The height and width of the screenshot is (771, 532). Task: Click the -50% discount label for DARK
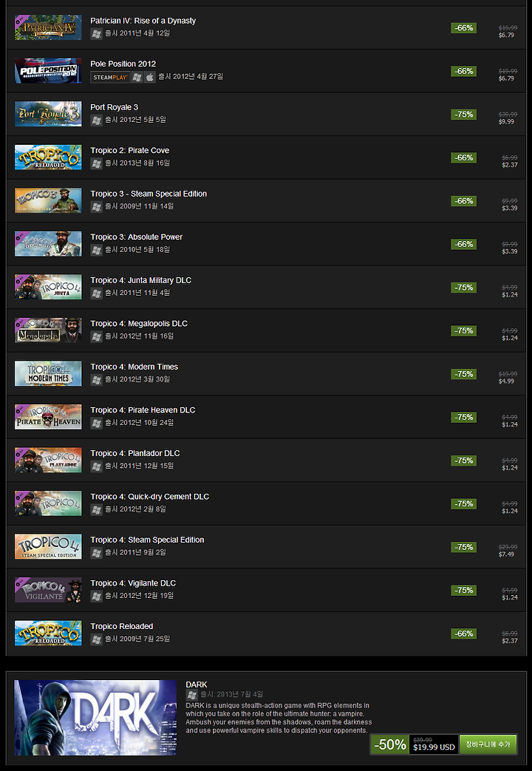390,744
